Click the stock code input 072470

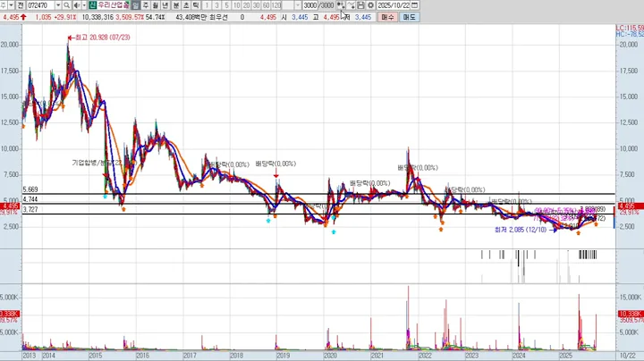click(40, 5)
